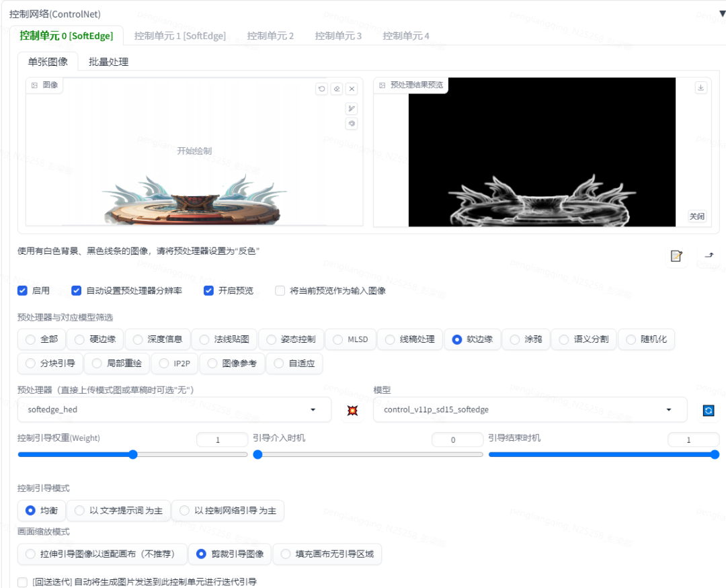Uncheck the 启用 checkbox
The image size is (726, 588).
click(23, 291)
